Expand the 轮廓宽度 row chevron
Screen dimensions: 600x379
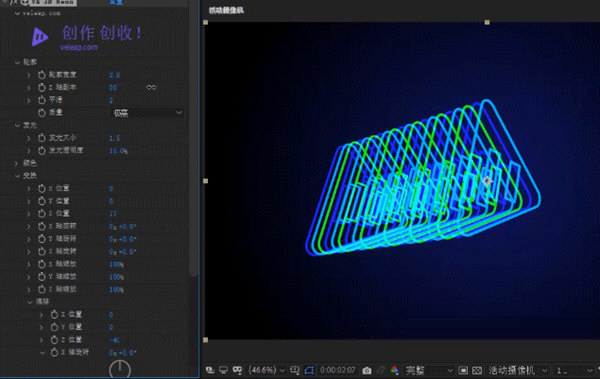click(x=29, y=75)
